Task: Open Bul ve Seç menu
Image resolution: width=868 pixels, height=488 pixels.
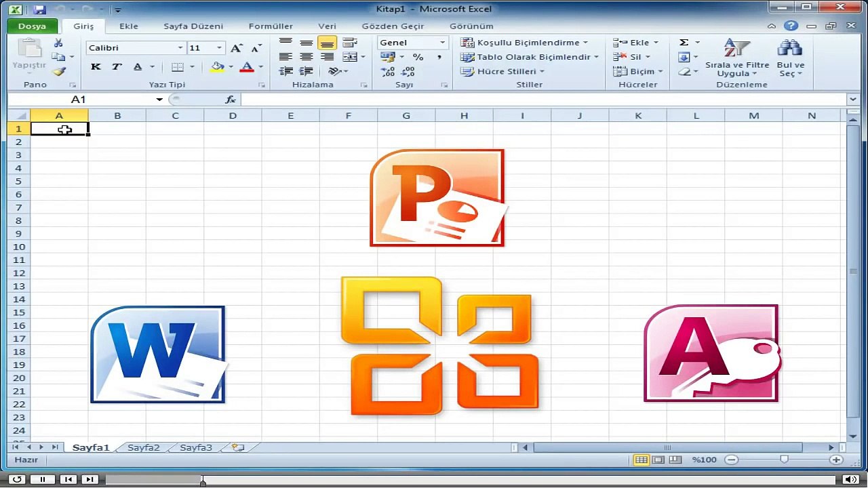Action: [790, 58]
